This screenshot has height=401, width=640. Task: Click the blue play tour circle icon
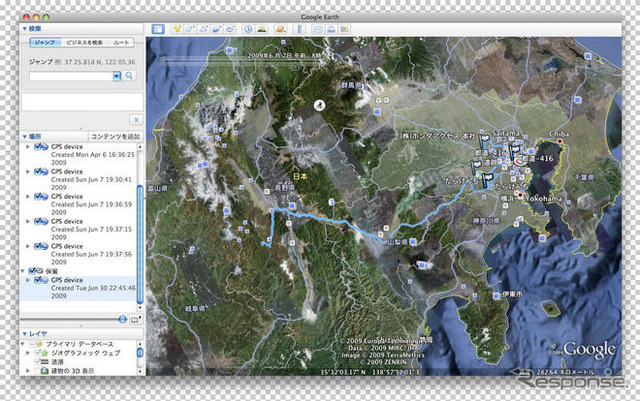click(x=122, y=319)
